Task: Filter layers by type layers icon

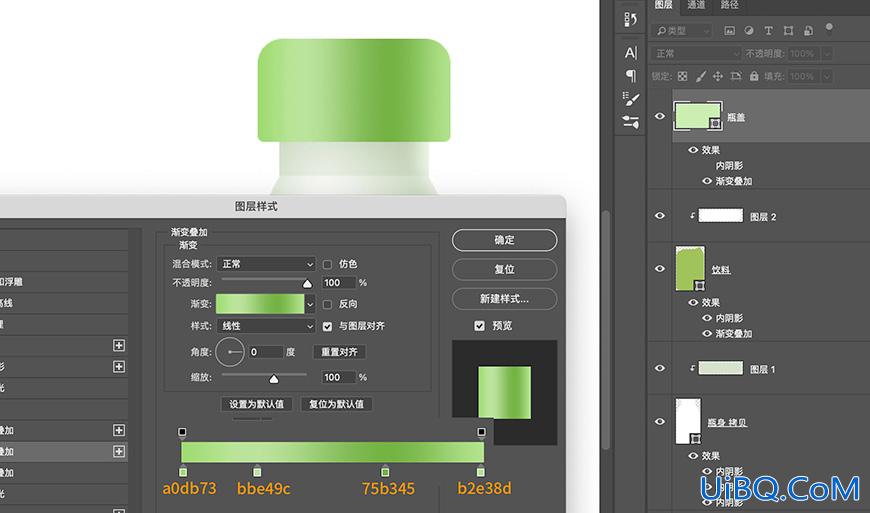Action: coord(768,31)
